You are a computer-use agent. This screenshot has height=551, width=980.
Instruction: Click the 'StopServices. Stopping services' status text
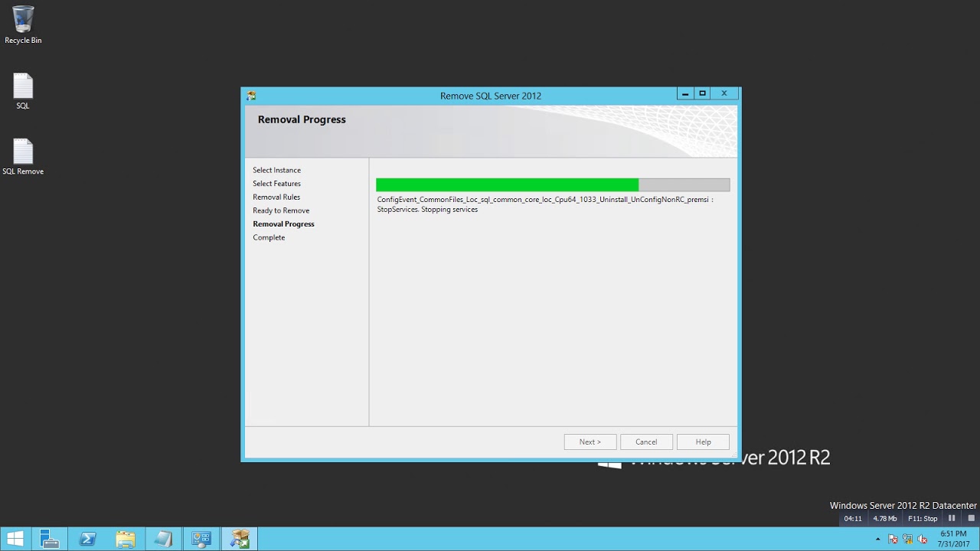coord(427,210)
